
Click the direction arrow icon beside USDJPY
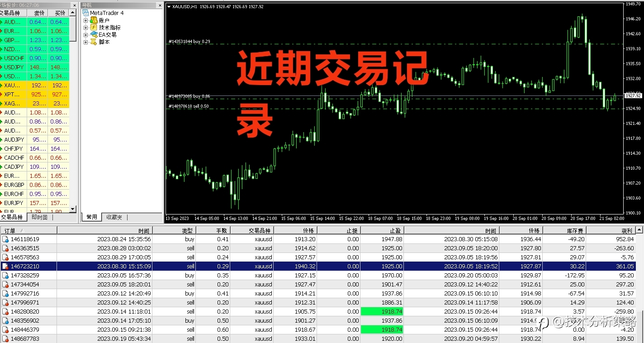(x=1, y=67)
